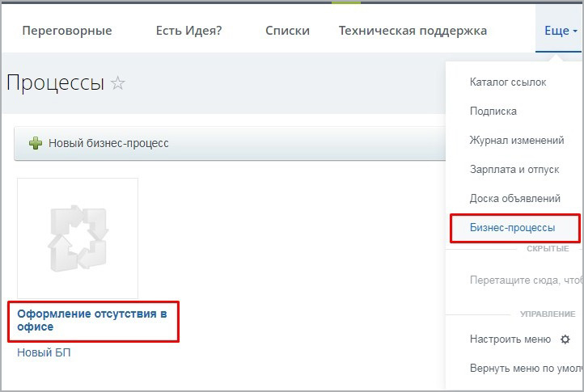Image resolution: width=584 pixels, height=392 pixels.
Task: Click the gear icon beside Настроить меню
Action: (565, 339)
